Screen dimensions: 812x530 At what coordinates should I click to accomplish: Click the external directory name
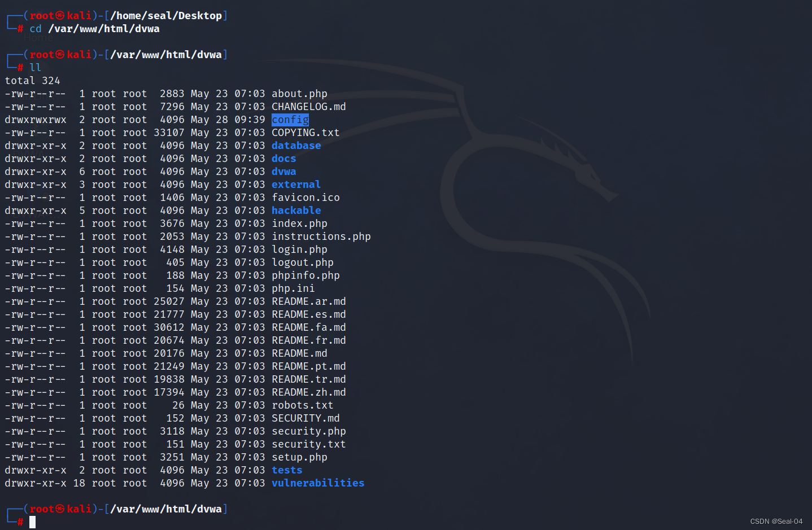tap(296, 185)
